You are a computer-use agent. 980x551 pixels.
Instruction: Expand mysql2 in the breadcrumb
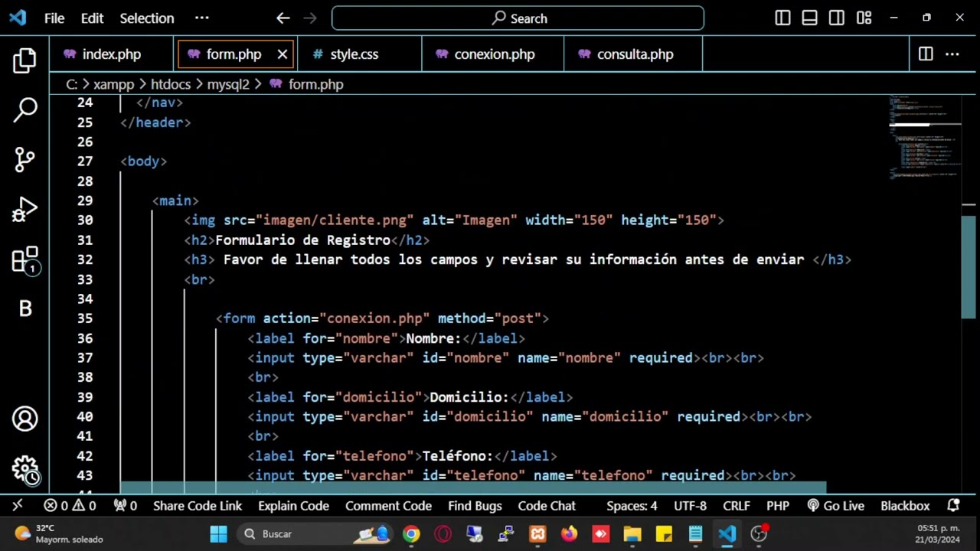(228, 84)
